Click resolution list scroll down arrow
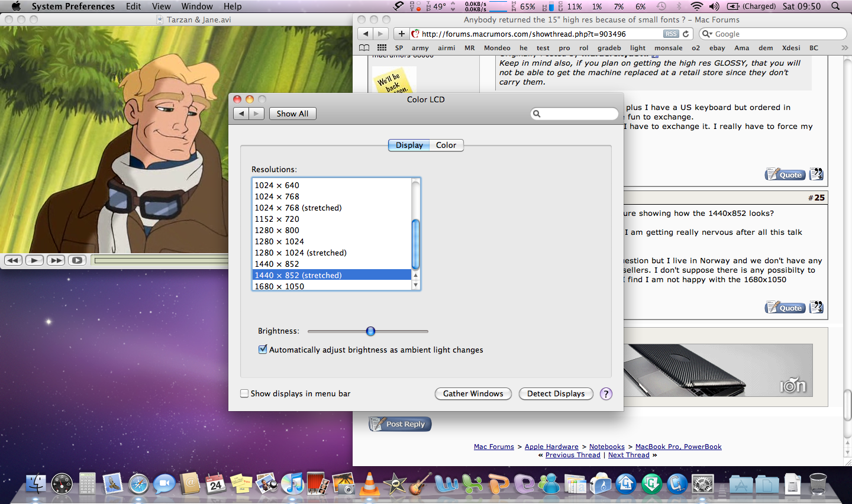 point(416,285)
